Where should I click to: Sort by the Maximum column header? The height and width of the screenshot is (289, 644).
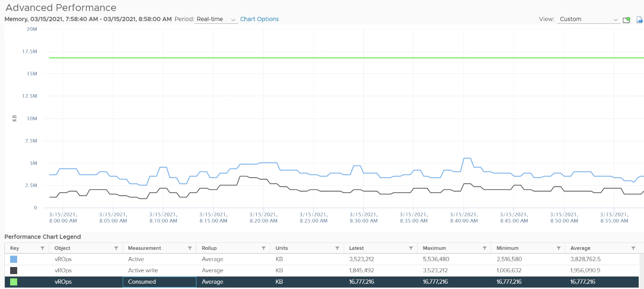point(434,248)
